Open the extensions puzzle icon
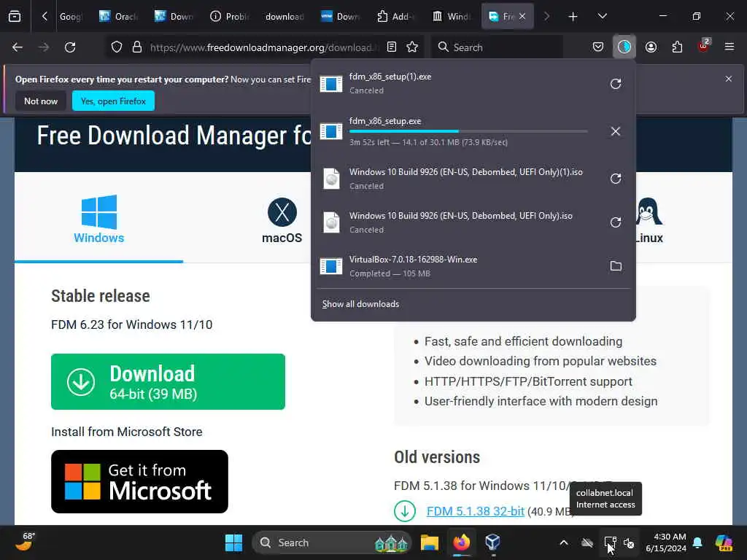The image size is (747, 560). 677,47
